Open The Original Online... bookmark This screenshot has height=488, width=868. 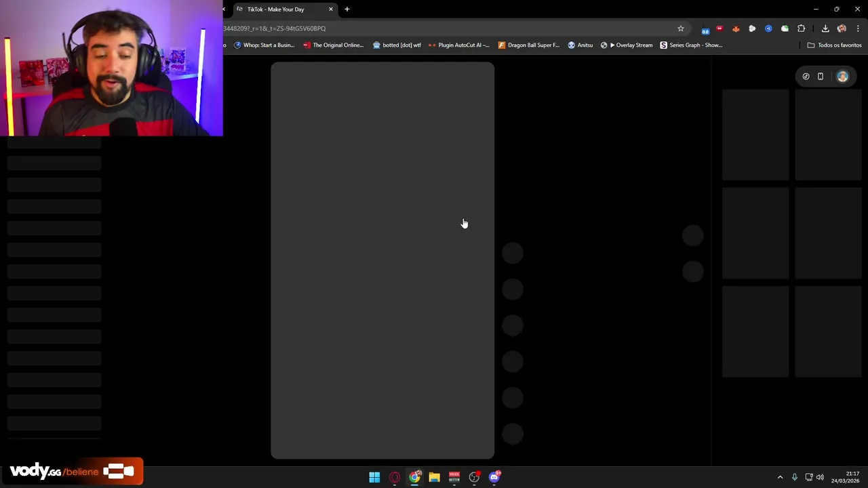[334, 45]
